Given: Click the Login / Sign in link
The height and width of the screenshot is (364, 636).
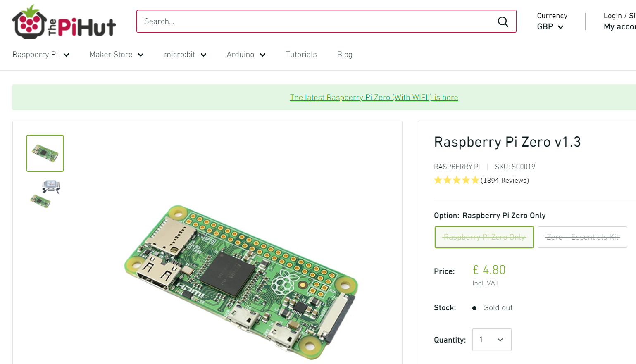Looking at the screenshot, I should pos(619,16).
